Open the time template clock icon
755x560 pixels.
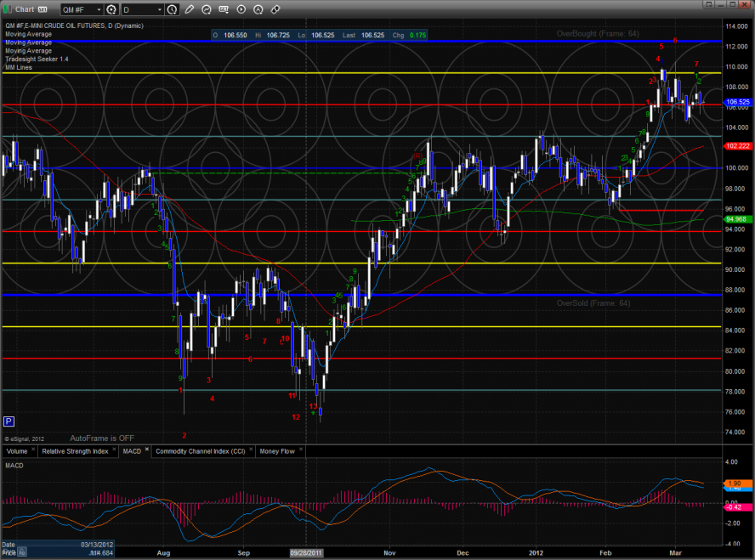coord(173,10)
